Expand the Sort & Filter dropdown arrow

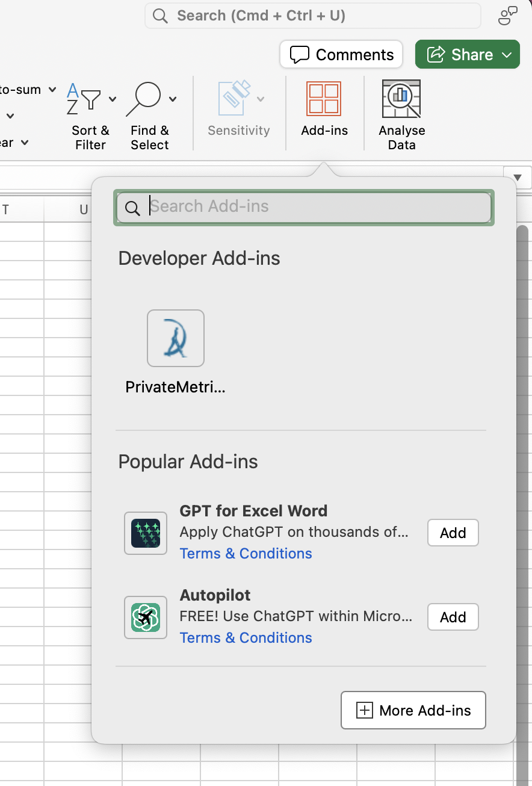click(113, 99)
